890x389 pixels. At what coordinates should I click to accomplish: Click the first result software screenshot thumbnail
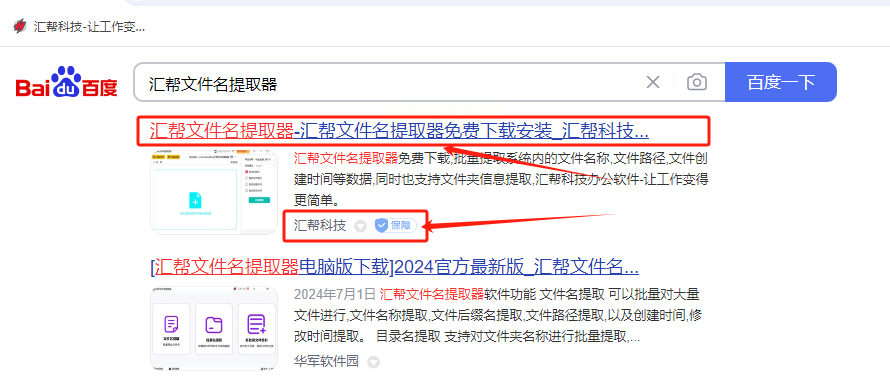[214, 192]
